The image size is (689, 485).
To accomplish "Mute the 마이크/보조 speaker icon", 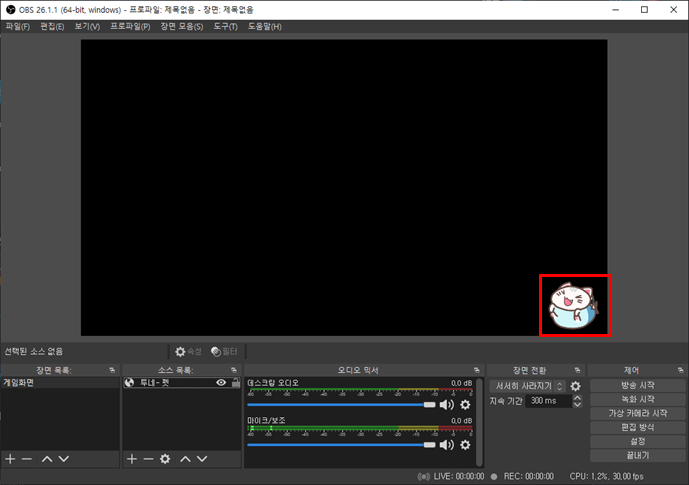I will click(x=447, y=445).
